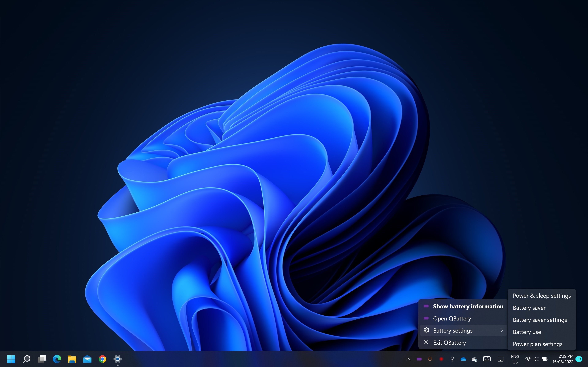588x367 pixels.
Task: Click the notification count badge
Action: coord(579,359)
